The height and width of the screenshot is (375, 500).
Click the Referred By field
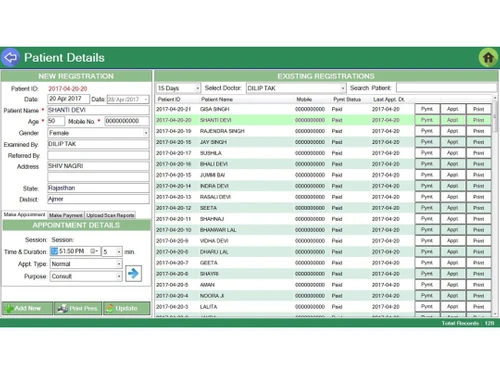pyautogui.click(x=98, y=155)
